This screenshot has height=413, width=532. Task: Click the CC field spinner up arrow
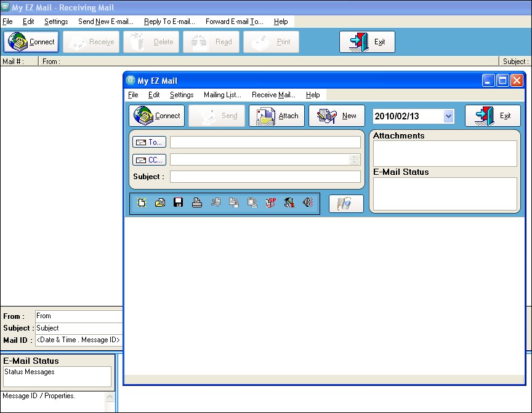pos(355,157)
